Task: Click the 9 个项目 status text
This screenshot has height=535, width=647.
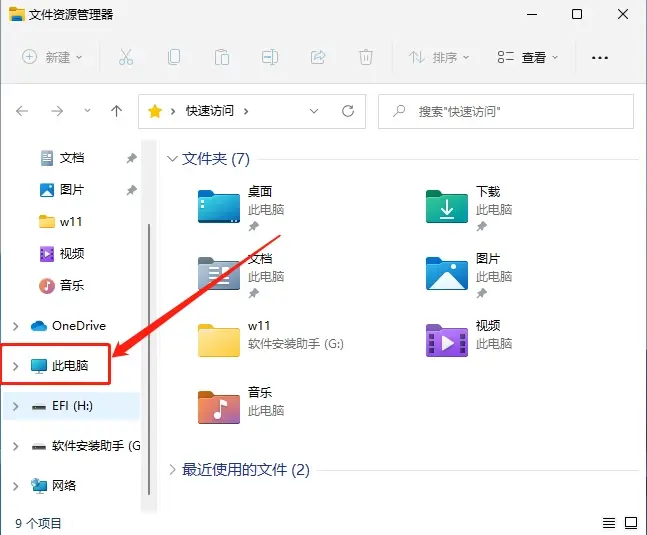Action: [x=38, y=523]
